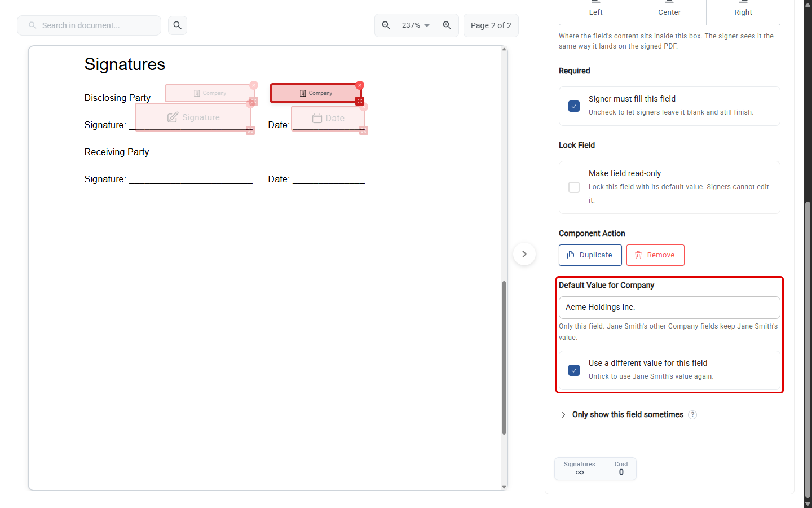Click the Signatures infinity counter
Viewport: 812px width, 508px height.
point(580,468)
